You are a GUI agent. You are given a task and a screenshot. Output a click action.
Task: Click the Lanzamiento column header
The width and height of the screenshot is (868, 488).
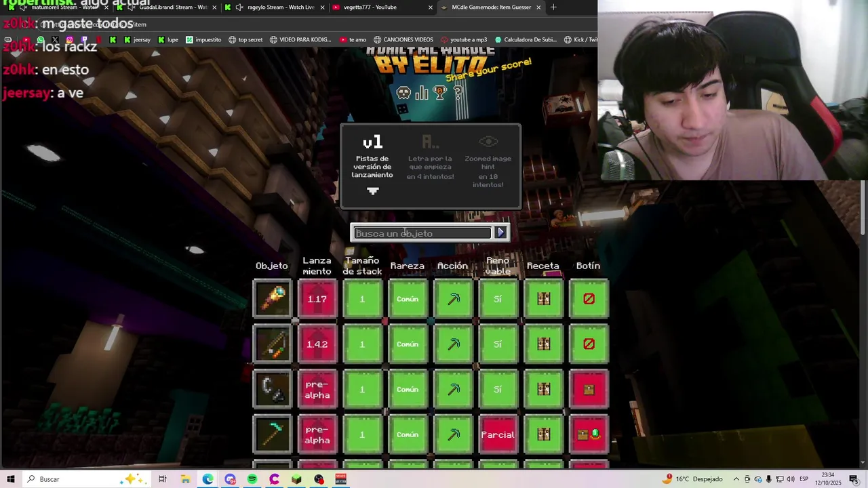pyautogui.click(x=317, y=266)
